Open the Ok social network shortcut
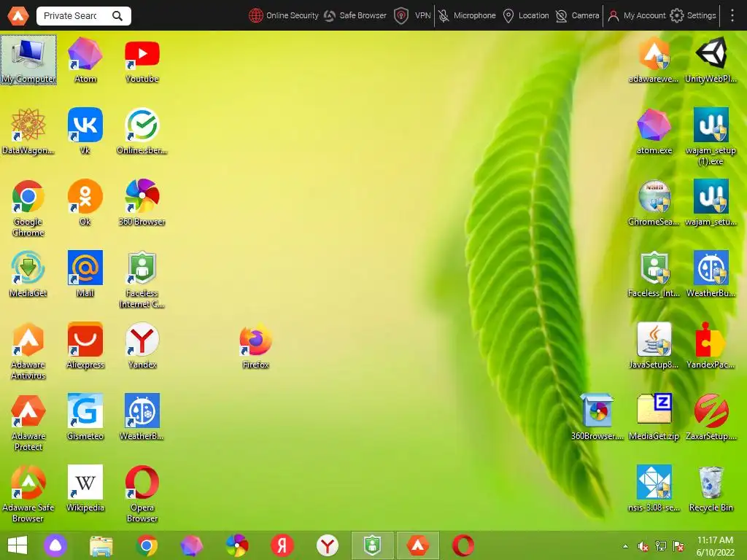This screenshot has width=747, height=560. pos(85,203)
